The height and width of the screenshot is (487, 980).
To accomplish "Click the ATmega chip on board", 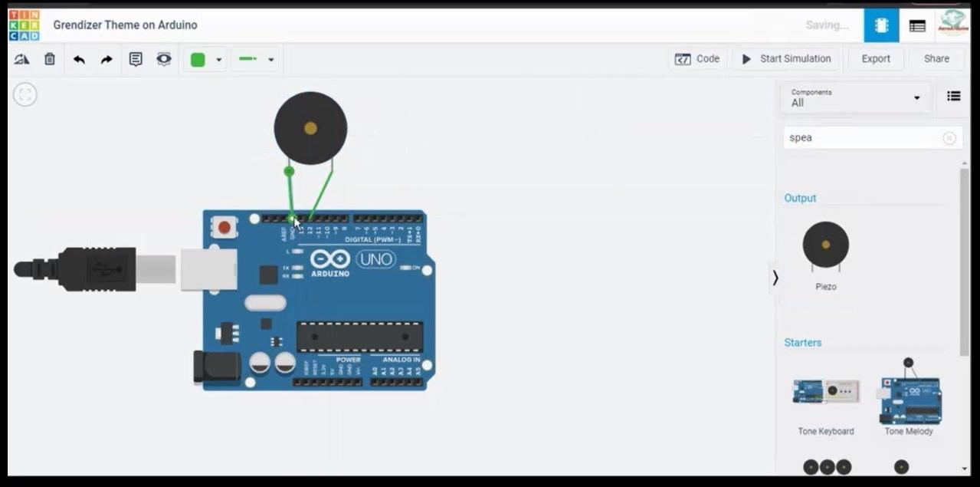I will 359,337.
